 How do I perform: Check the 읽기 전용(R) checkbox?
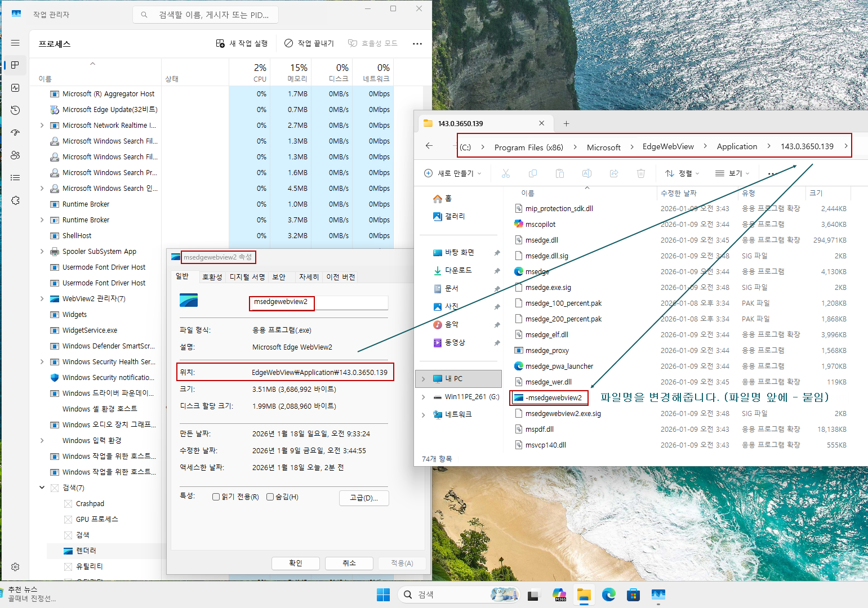point(216,497)
